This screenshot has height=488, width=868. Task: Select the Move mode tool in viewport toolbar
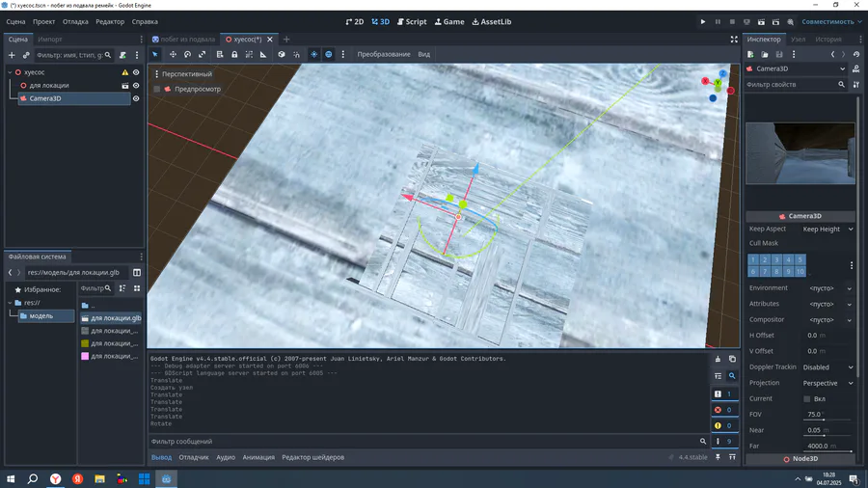[x=173, y=54]
